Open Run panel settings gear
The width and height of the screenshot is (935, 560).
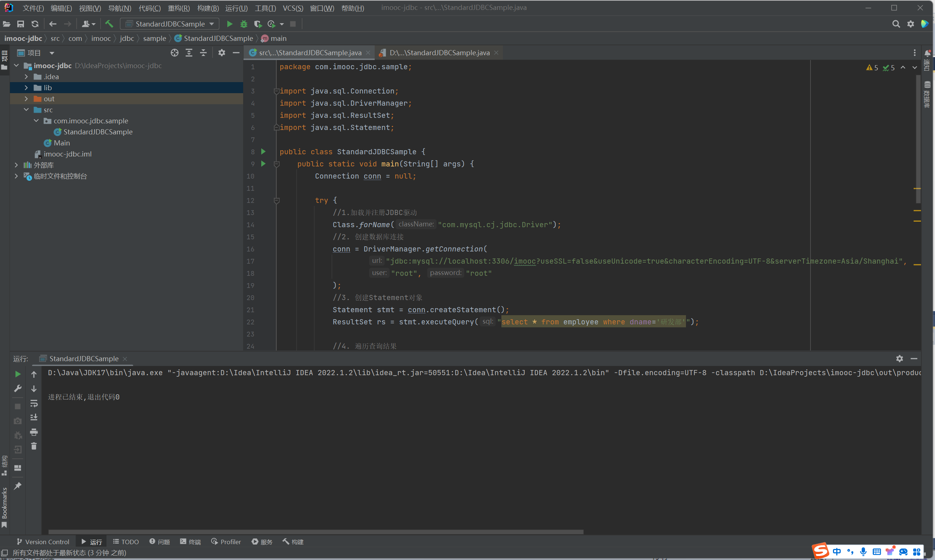pyautogui.click(x=900, y=359)
